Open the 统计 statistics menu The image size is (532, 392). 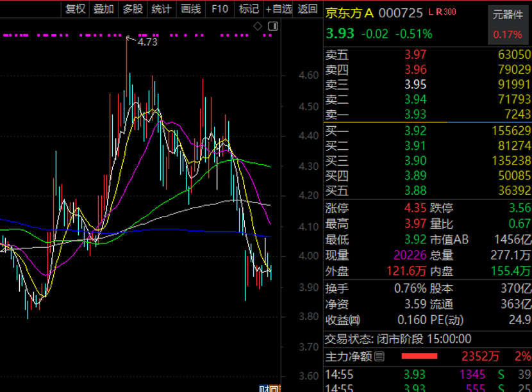162,9
